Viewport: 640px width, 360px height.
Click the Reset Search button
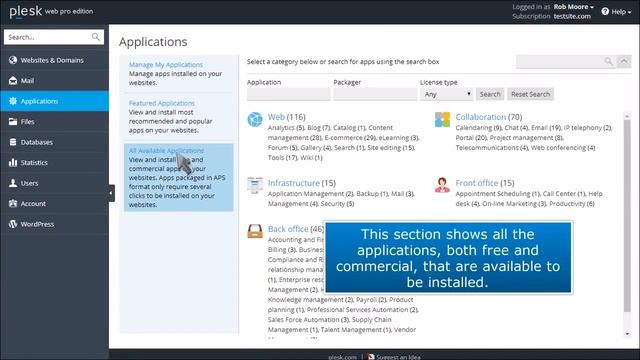530,94
